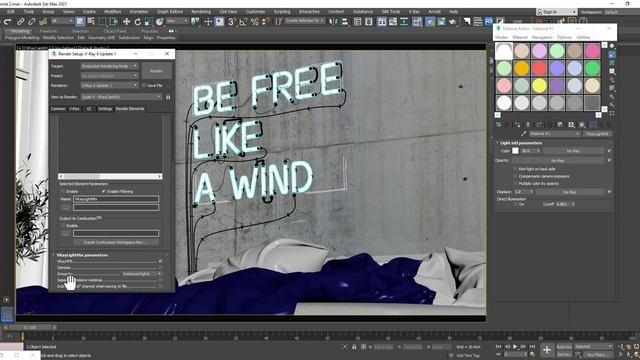The width and height of the screenshot is (640, 360).
Task: Choose the Select and Scale tool
Action: (149, 21)
